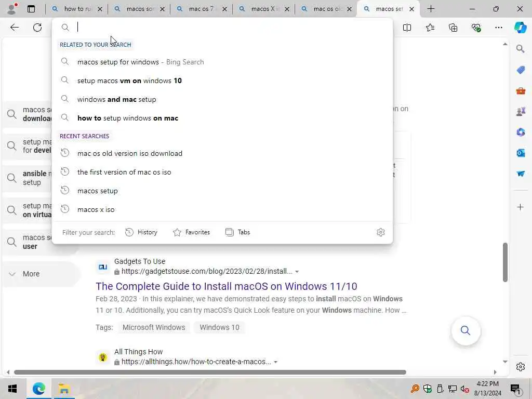
Task: Open the Settings and more ellipsis
Action: [x=498, y=28]
